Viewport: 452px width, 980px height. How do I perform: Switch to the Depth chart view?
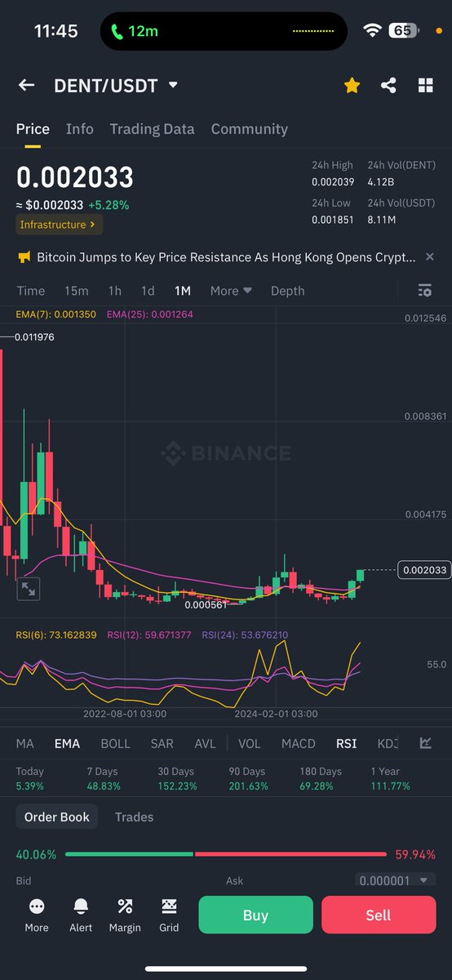(287, 291)
